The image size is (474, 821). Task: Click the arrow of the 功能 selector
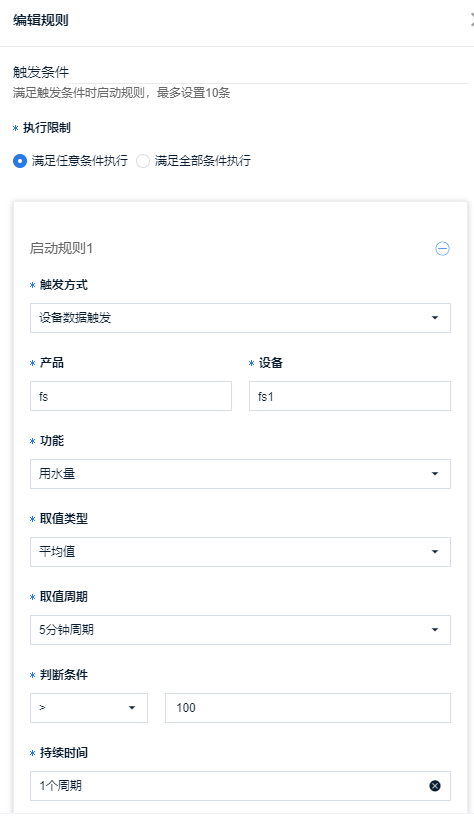click(435, 474)
